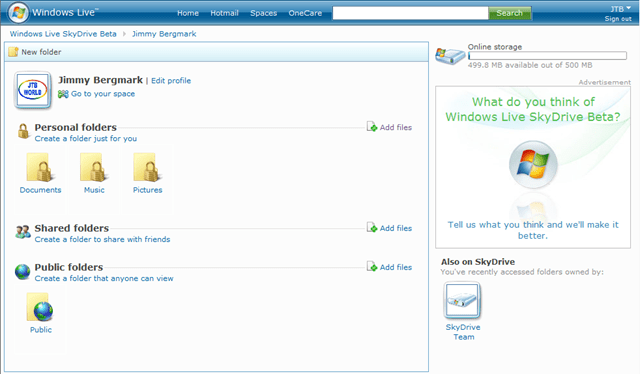Image resolution: width=640 pixels, height=374 pixels.
Task: Click the green Search button
Action: (x=509, y=13)
